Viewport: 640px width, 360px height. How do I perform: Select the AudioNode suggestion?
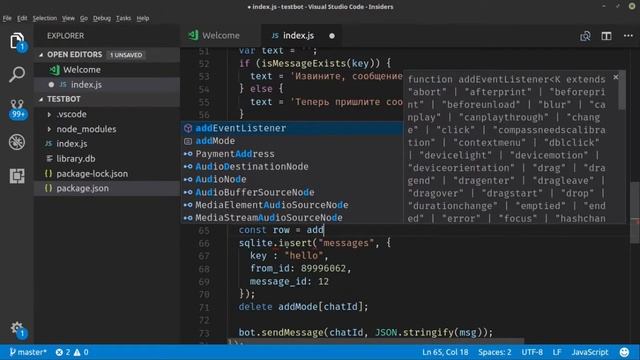pos(292,179)
